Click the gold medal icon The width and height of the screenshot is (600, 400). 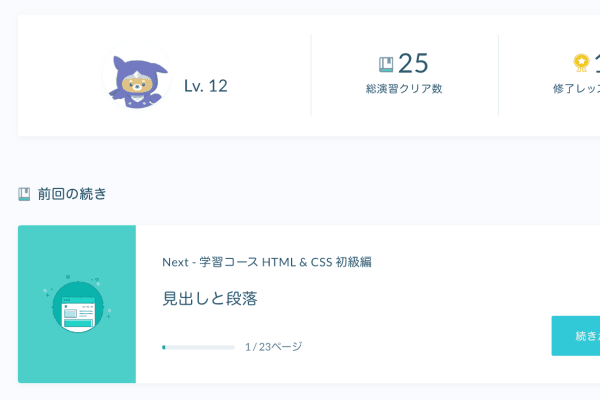tap(581, 63)
